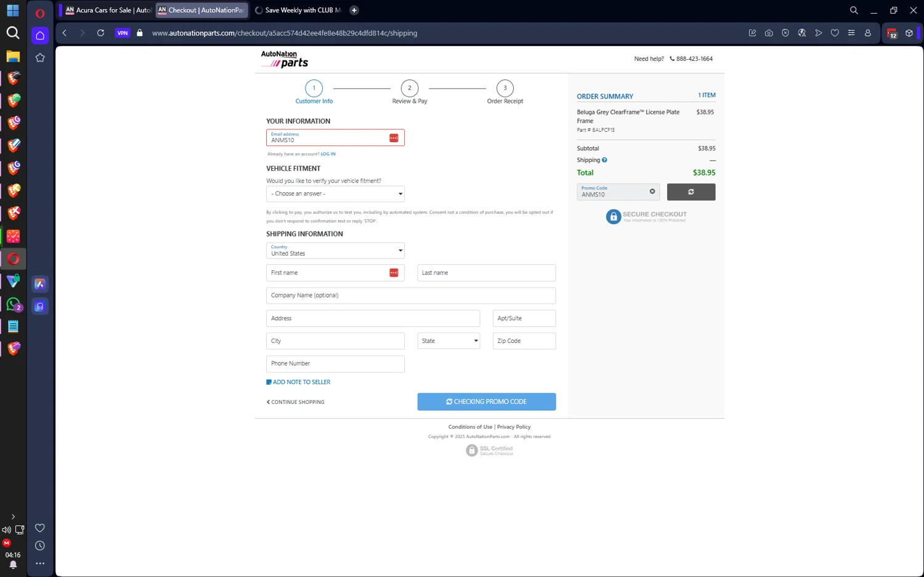Screen dimensions: 924x577
Task: Open Easy Setup sliders icon
Action: click(x=851, y=33)
